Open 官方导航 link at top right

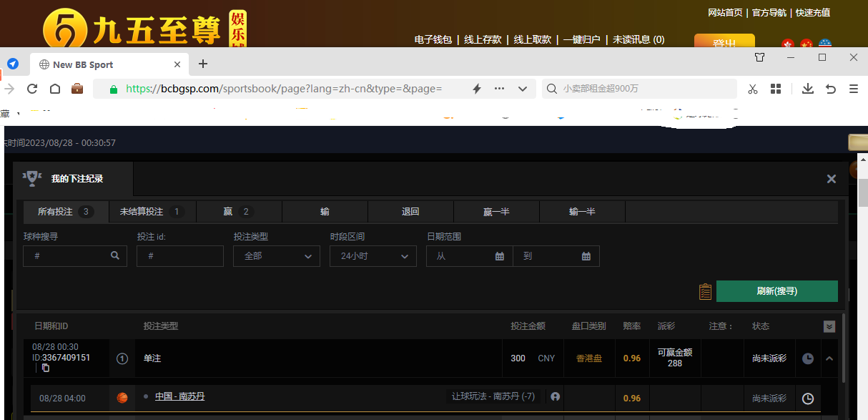coord(769,13)
